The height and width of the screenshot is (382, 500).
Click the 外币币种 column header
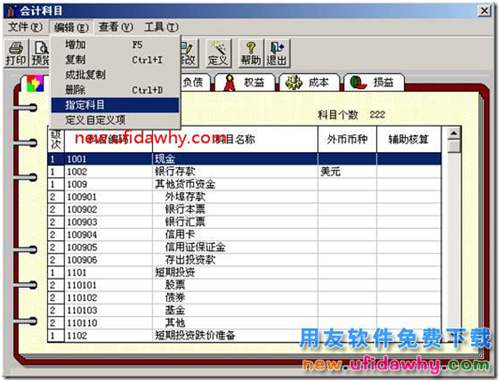347,139
